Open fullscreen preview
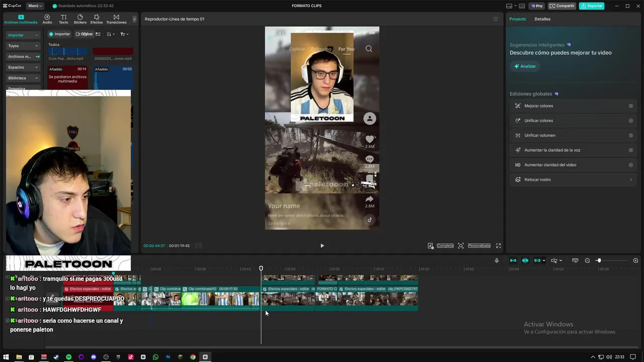This screenshot has width=644, height=362. pyautogui.click(x=499, y=246)
